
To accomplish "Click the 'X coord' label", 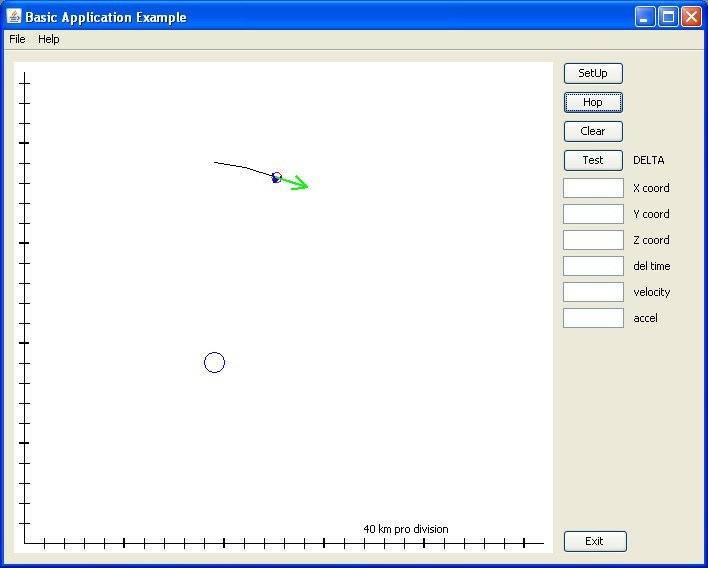I will [651, 188].
